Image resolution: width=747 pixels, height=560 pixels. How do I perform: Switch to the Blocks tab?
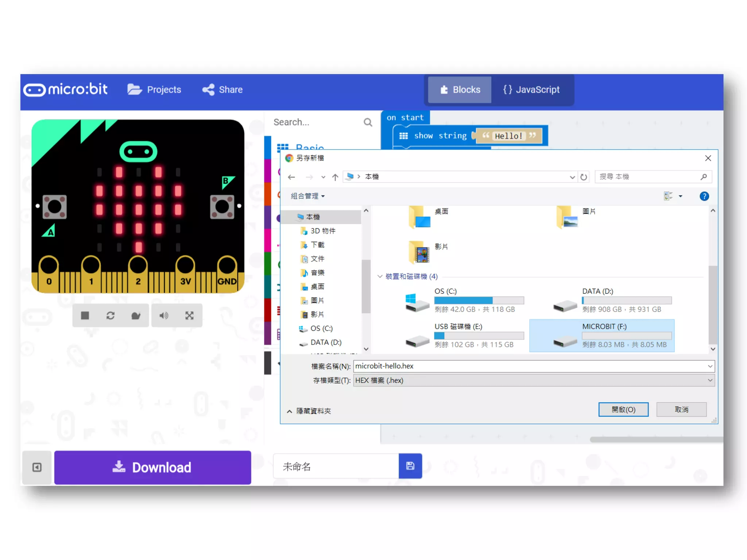[460, 90]
